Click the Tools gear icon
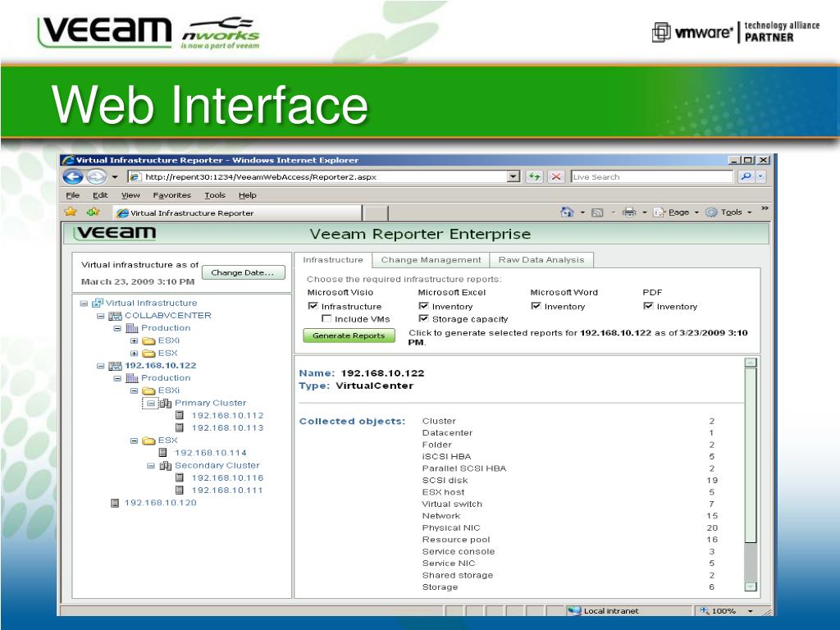This screenshot has height=630, width=840. click(x=711, y=212)
